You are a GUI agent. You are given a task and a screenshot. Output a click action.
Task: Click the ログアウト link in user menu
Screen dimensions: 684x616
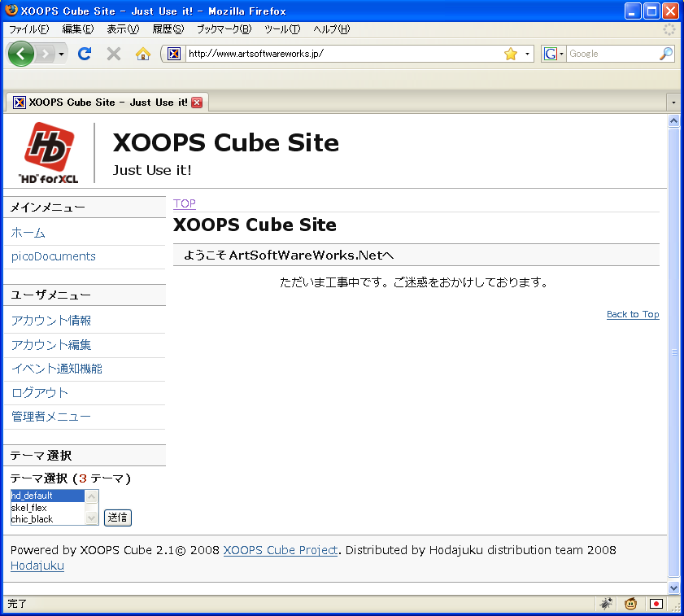click(39, 393)
